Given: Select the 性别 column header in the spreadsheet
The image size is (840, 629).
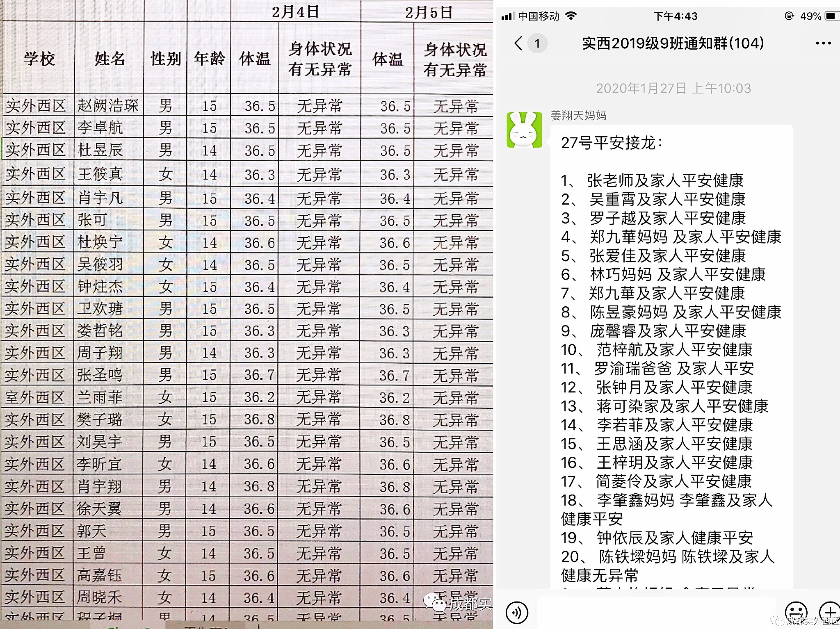Looking at the screenshot, I should [x=166, y=58].
